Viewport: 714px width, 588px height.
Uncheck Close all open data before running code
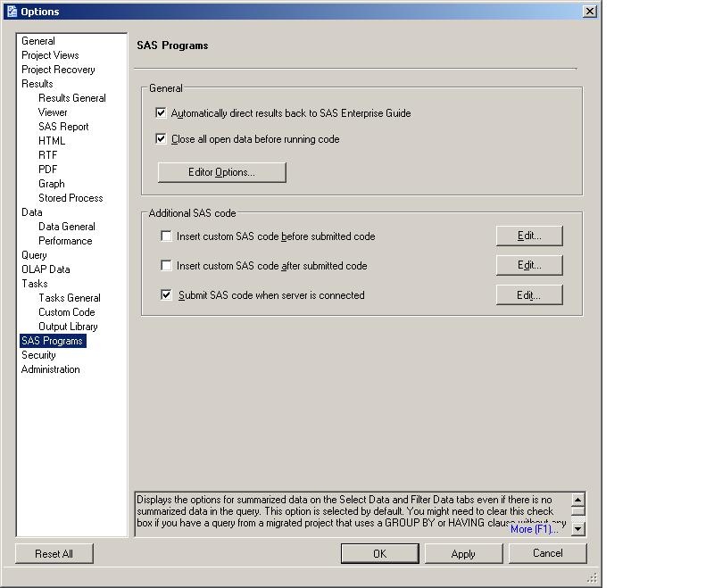point(162,139)
